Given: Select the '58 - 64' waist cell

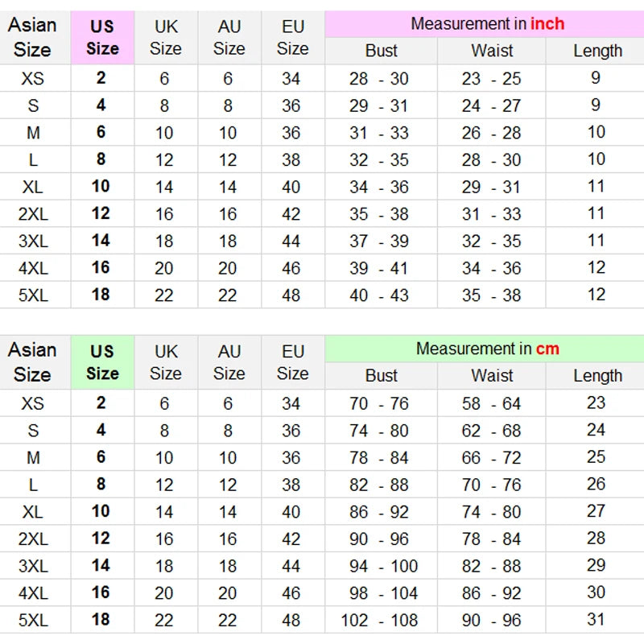Looking at the screenshot, I should [491, 404].
